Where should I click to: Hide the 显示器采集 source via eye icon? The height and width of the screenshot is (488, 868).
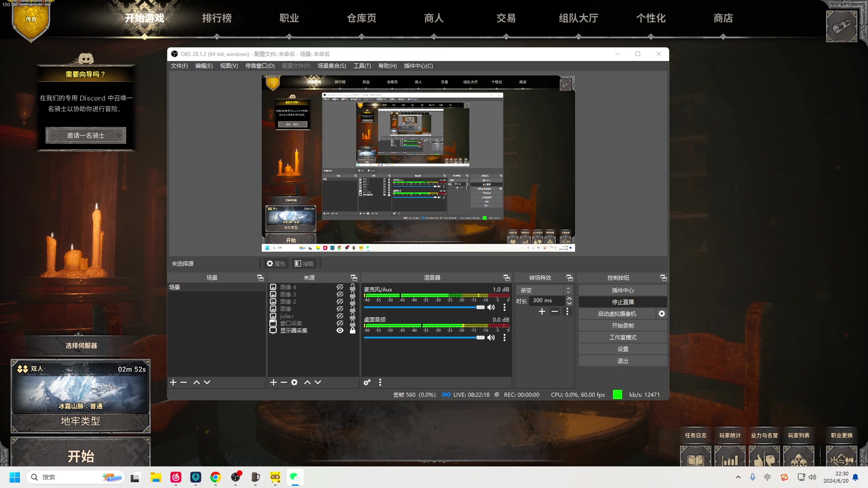tap(340, 330)
